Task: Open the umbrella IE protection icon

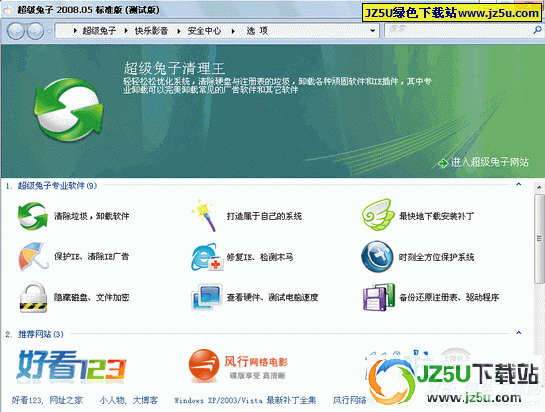Action: pos(33,257)
